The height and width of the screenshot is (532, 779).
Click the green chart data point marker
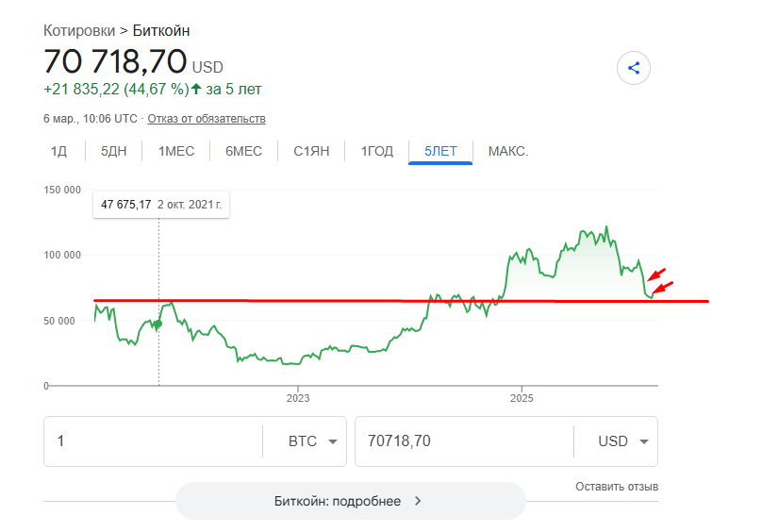coord(157,324)
